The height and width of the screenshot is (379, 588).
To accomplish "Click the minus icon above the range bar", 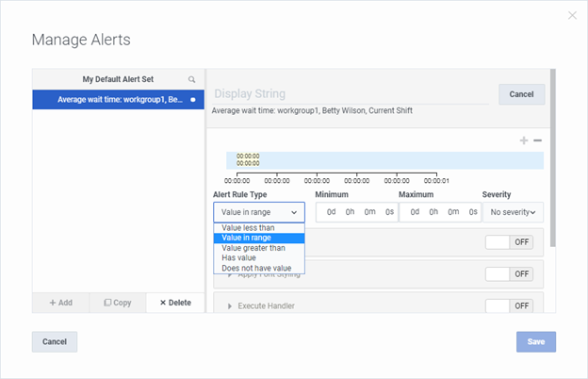I will (x=537, y=140).
